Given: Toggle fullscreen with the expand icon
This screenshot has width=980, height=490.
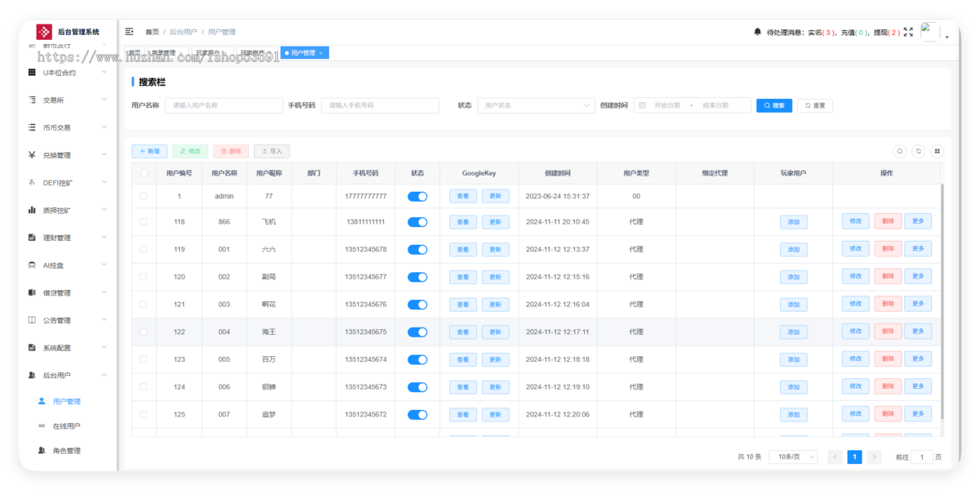Looking at the screenshot, I should tap(908, 32).
